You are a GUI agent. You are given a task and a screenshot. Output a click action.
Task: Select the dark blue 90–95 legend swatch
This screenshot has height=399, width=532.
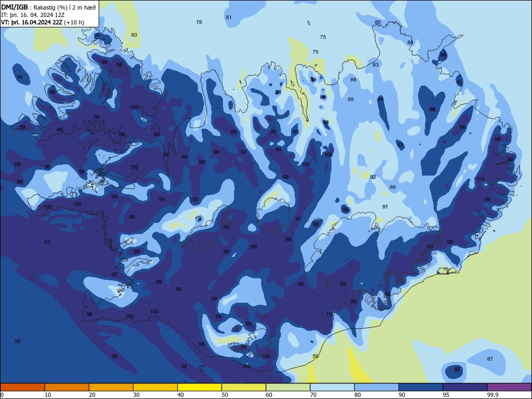(x=421, y=387)
